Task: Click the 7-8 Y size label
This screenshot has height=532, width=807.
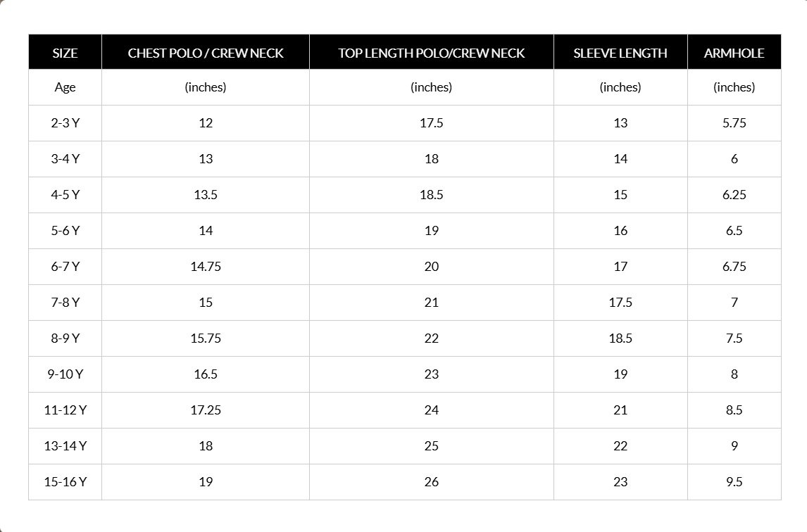Action: [65, 303]
